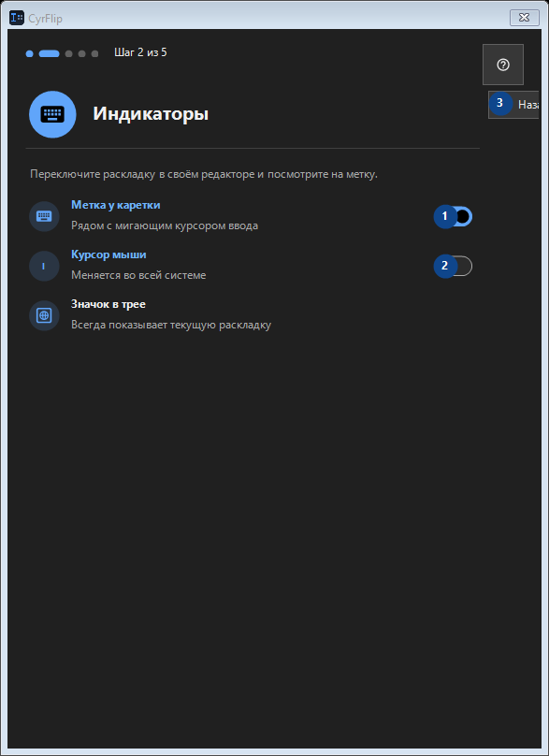
Task: Close the CyrFlip window
Action: (524, 18)
